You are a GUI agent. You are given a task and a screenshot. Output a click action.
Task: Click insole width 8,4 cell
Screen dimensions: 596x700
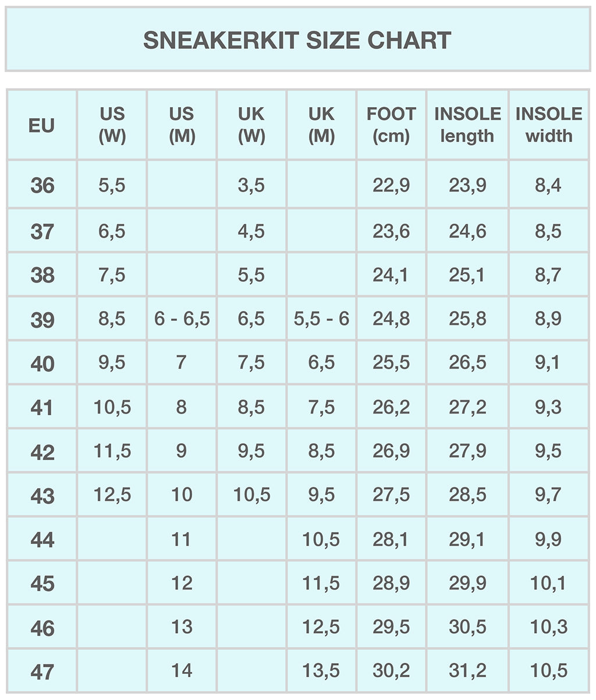[548, 186]
